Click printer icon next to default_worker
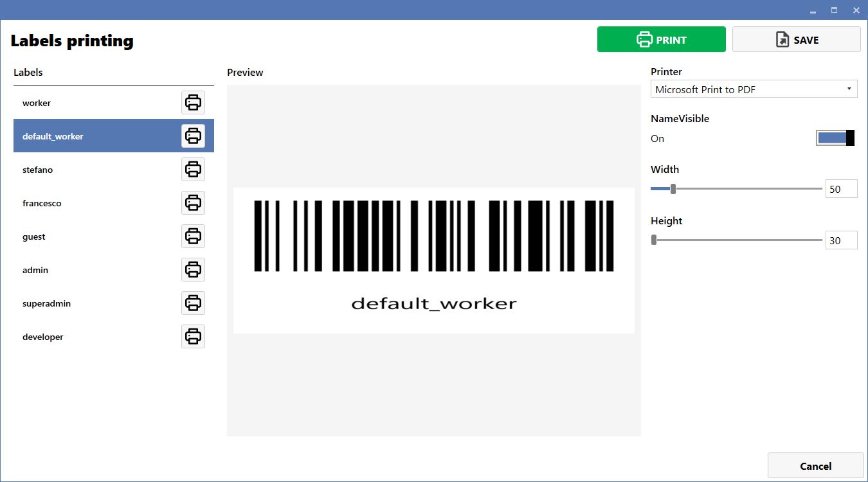This screenshot has width=868, height=482. (x=193, y=136)
